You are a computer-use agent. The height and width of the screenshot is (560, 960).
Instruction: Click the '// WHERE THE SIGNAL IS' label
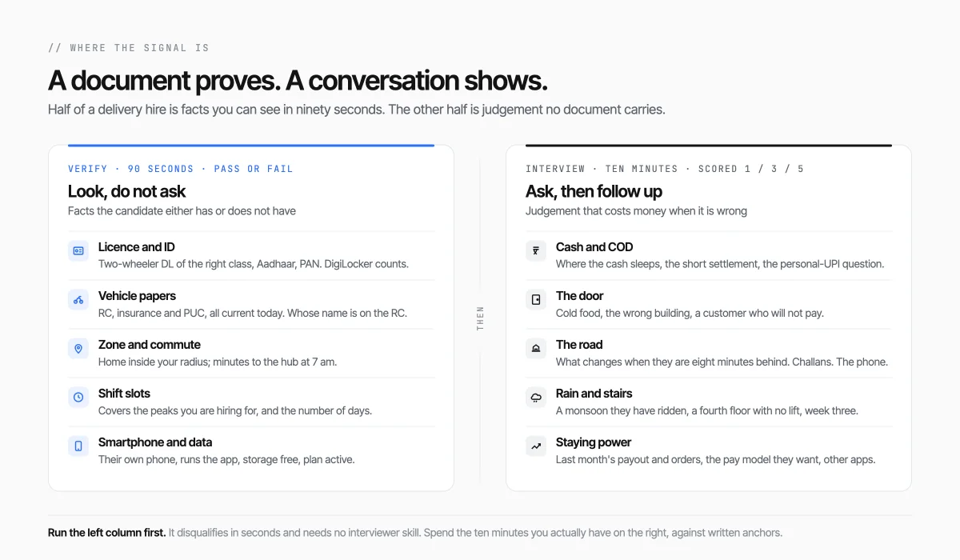point(129,48)
